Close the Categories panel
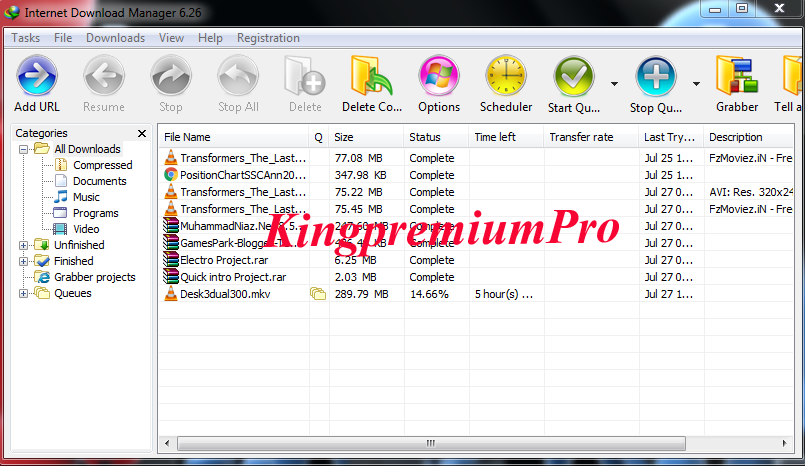The width and height of the screenshot is (805, 466). tap(142, 133)
